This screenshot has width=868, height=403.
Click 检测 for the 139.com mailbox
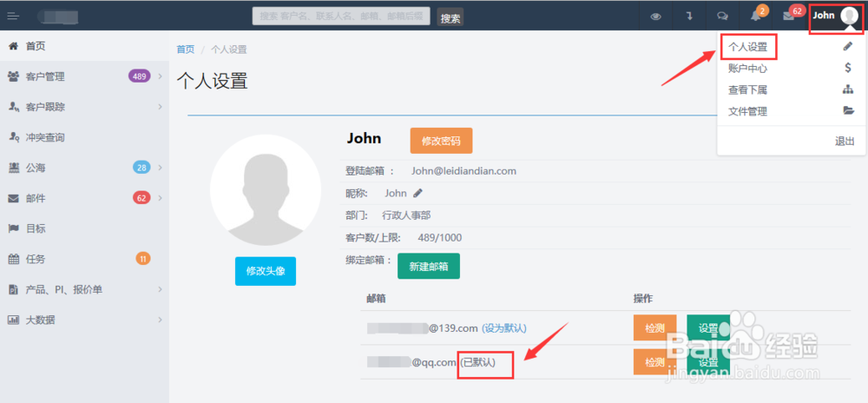654,328
